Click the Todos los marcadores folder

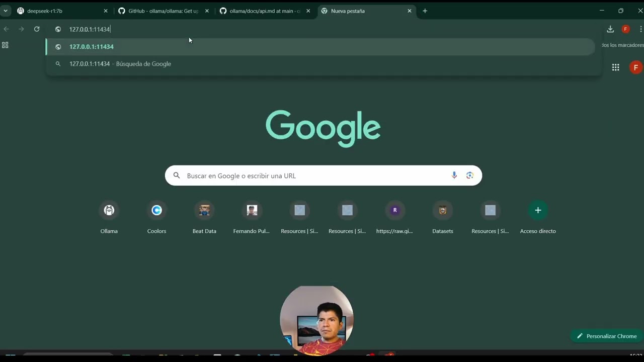click(x=622, y=45)
